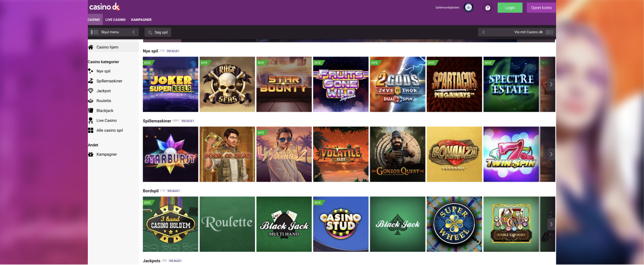Click the Søg spil search field
The width and height of the screenshot is (644, 265).
158,32
